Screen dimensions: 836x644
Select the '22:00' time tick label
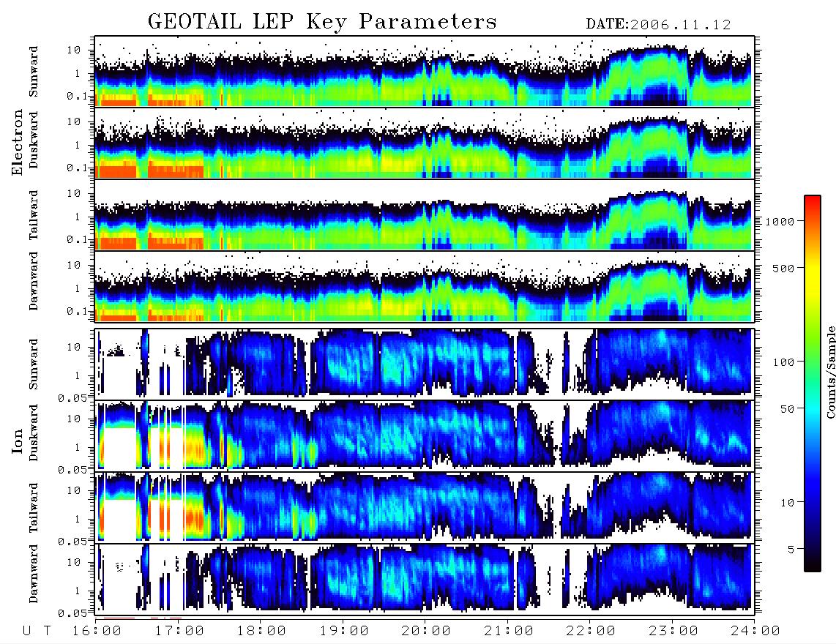click(591, 632)
